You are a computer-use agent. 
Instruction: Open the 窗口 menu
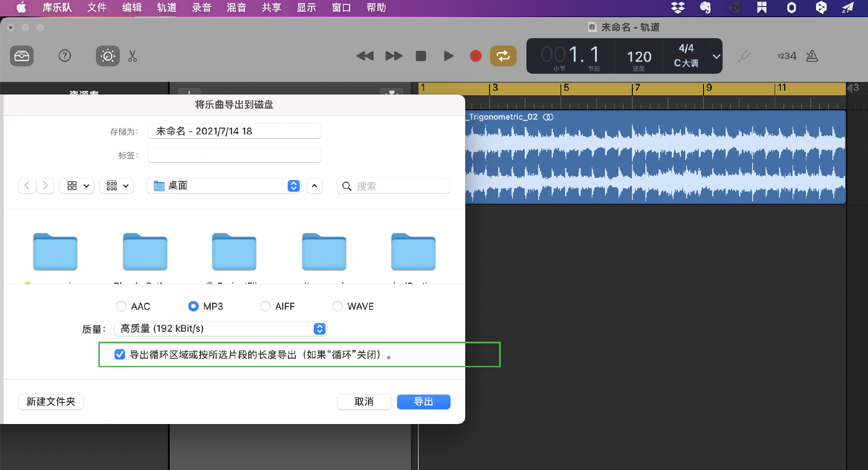click(341, 7)
